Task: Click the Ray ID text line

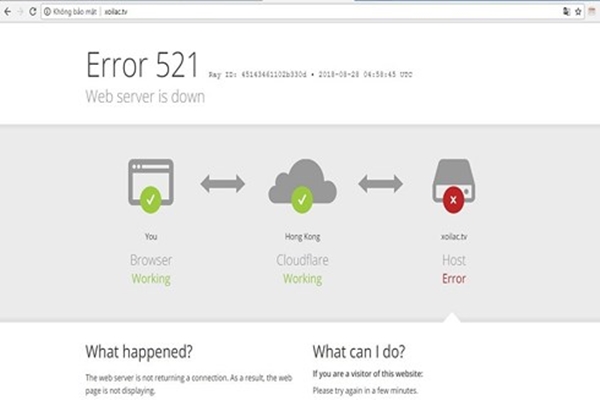Action: (310, 74)
